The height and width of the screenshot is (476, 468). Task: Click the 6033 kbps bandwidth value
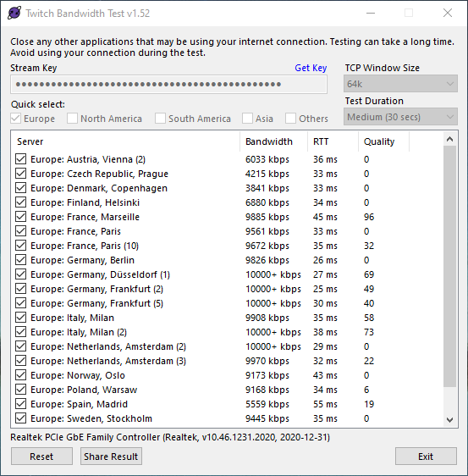[267, 159]
